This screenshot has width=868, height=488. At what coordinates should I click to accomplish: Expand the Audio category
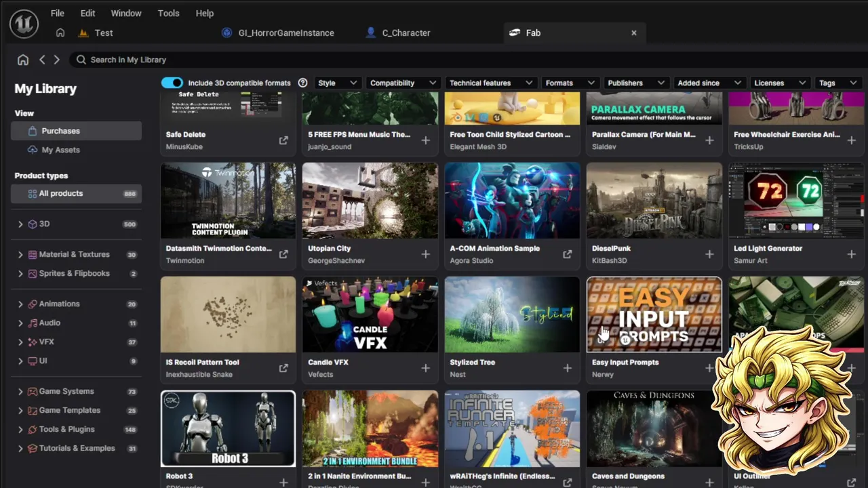coord(20,323)
